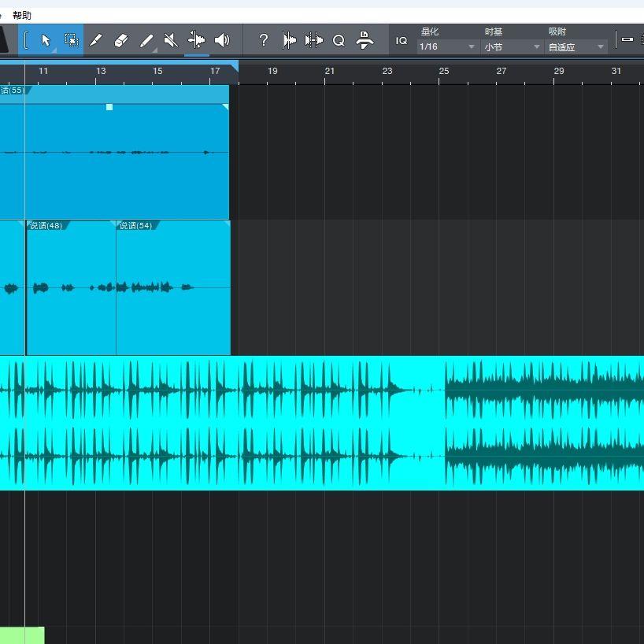Toggle the Q auto-quantize button
The image size is (644, 644).
click(339, 41)
